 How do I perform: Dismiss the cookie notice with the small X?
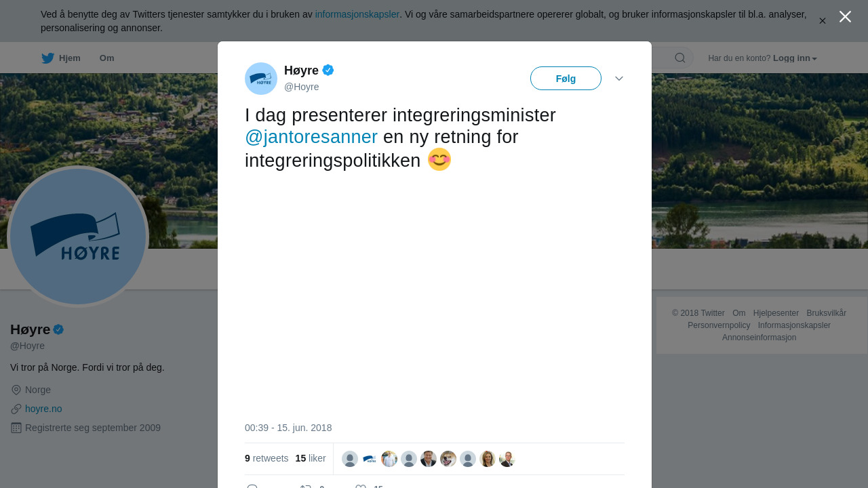pos(823,21)
